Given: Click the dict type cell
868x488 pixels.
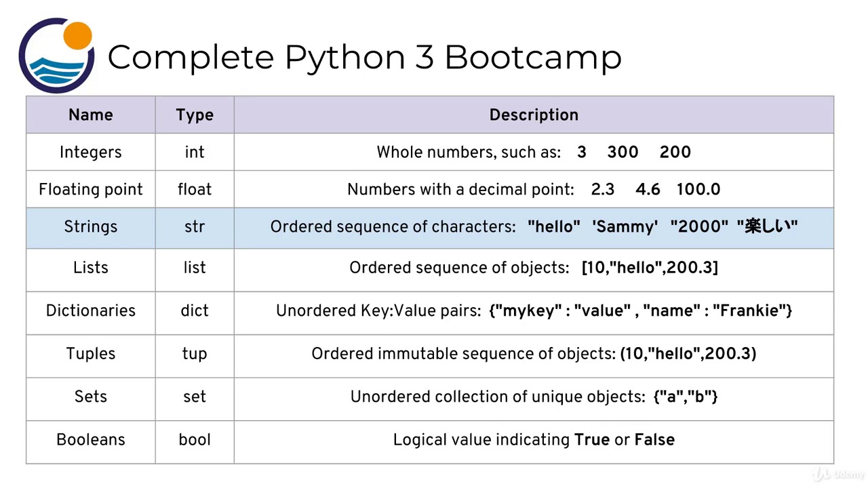Looking at the screenshot, I should [x=195, y=311].
